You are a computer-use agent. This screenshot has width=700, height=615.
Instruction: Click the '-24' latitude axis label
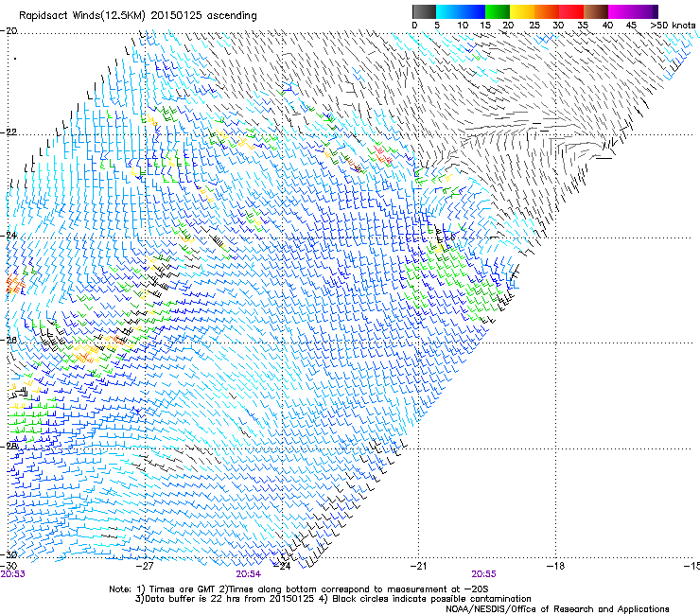9,236
